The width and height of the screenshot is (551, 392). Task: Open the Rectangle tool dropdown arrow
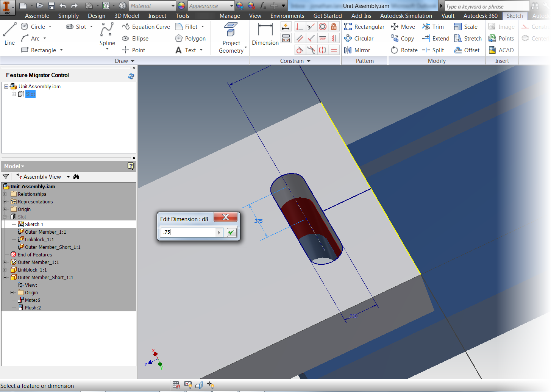pos(61,50)
